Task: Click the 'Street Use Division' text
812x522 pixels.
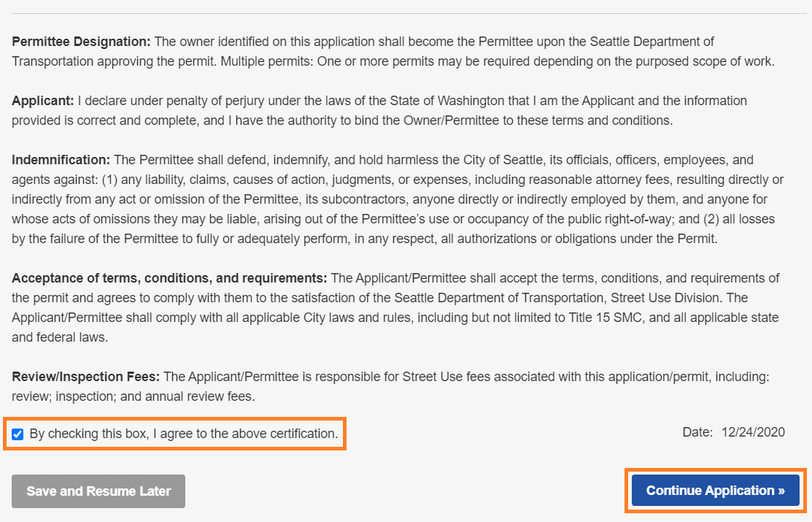Action: (661, 298)
